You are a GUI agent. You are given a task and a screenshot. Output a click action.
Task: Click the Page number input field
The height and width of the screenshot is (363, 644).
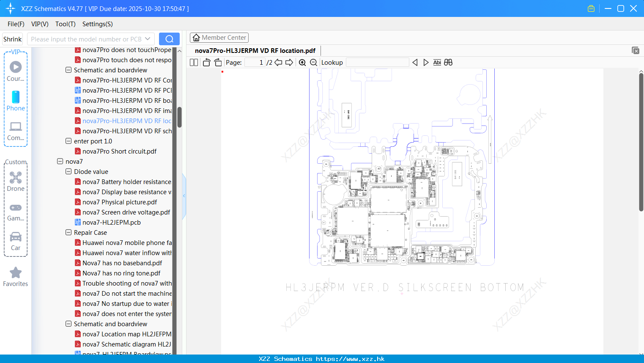point(255,63)
